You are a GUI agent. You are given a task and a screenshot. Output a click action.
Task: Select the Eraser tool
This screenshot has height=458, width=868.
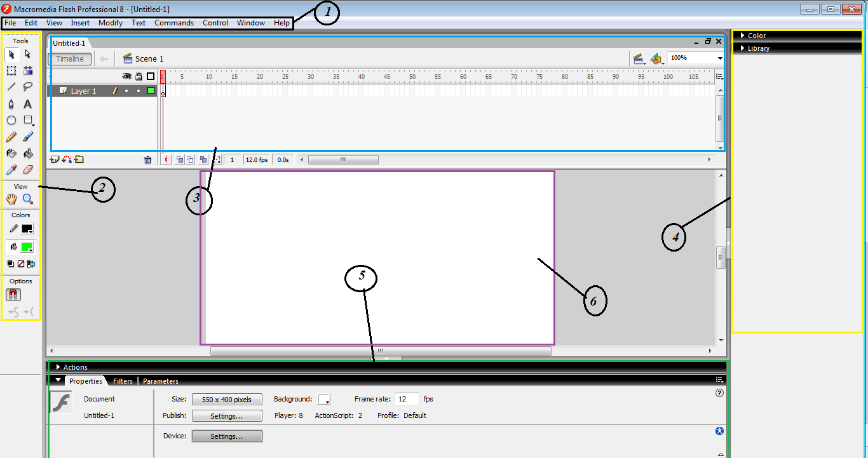[28, 170]
